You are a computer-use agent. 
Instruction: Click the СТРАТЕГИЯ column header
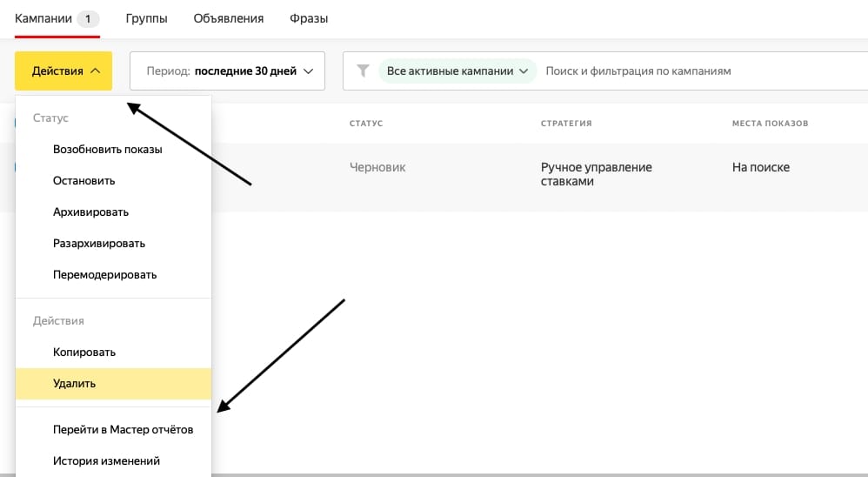coord(566,123)
